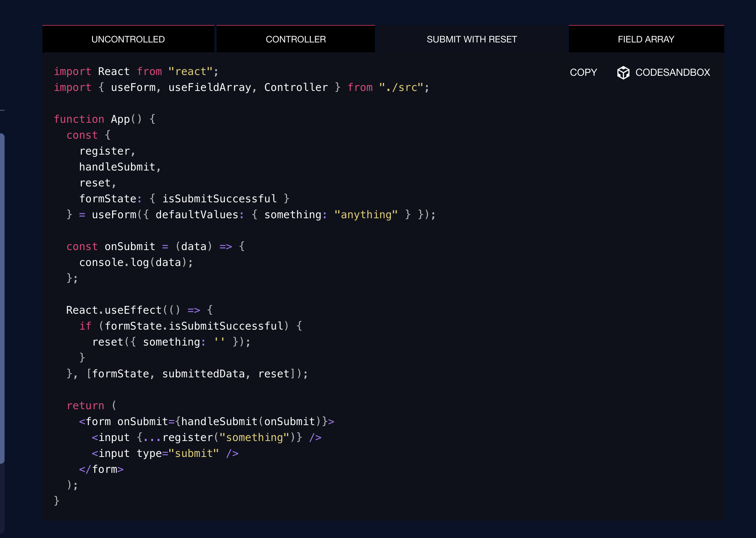Click the left-edge vertical scrollbar
Image resolution: width=756 pixels, height=538 pixels.
click(2, 298)
